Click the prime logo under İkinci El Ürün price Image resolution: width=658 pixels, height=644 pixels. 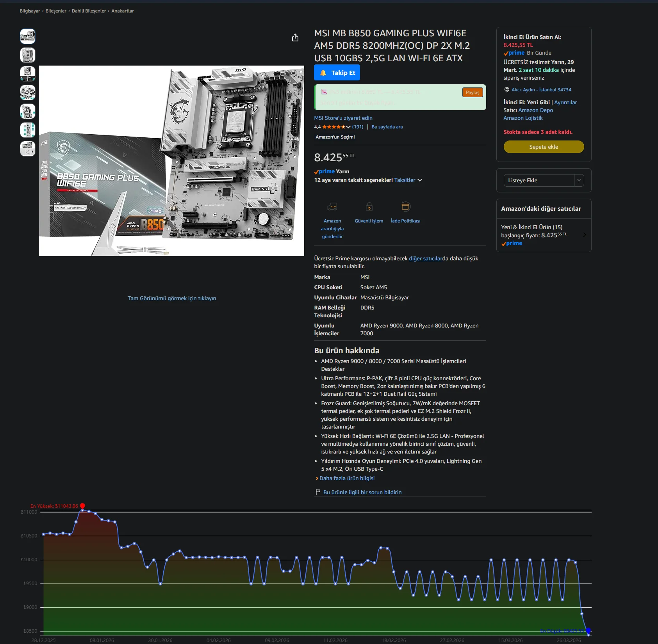pos(514,53)
